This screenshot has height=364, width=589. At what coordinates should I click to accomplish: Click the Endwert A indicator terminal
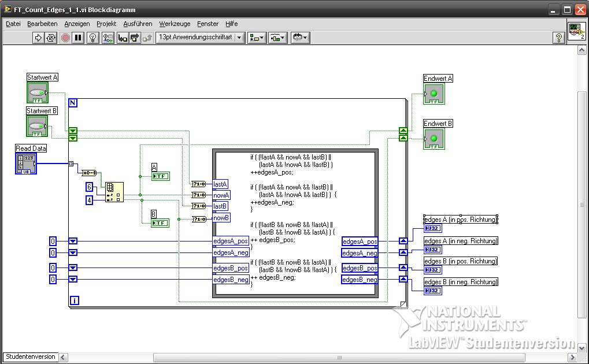[434, 94]
